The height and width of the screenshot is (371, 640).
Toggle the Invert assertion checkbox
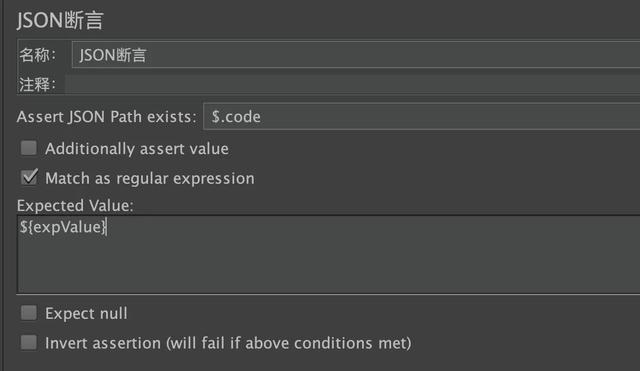pos(29,343)
